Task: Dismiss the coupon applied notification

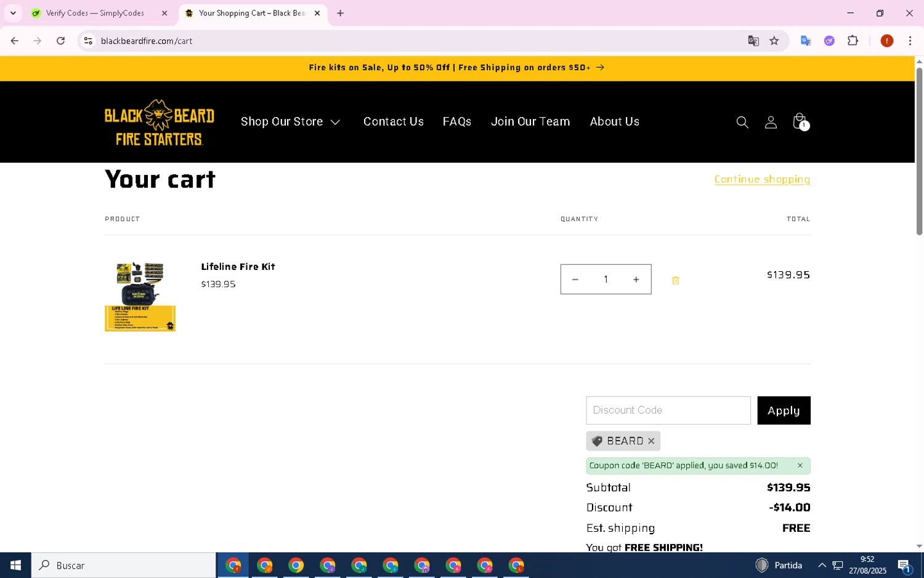Action: click(x=800, y=466)
